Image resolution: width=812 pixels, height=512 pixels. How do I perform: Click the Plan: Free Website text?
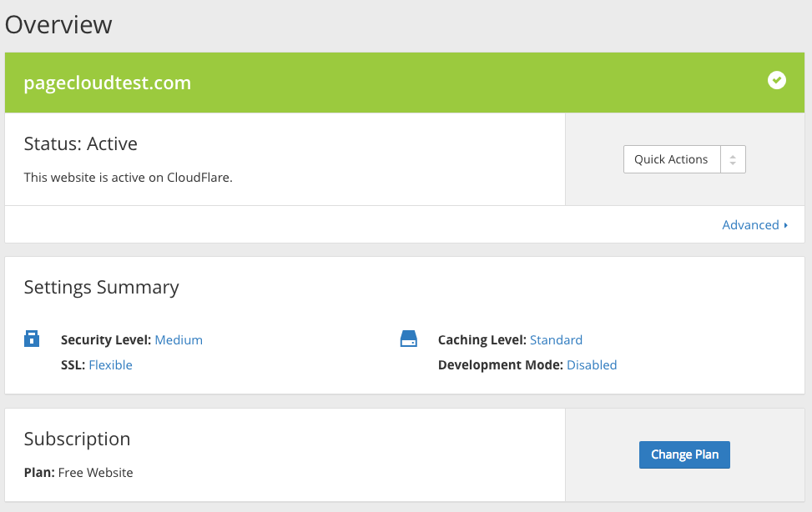coord(78,473)
